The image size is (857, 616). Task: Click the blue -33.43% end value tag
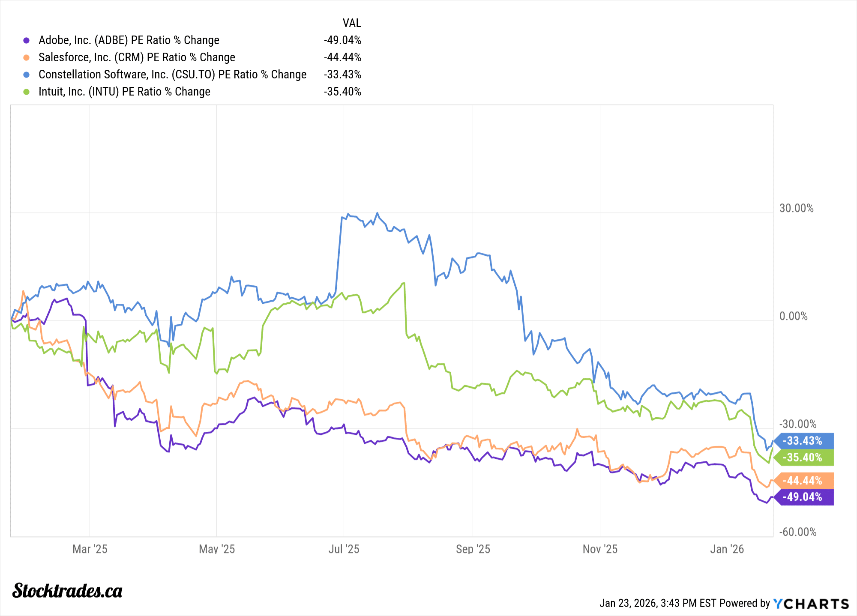(x=804, y=441)
